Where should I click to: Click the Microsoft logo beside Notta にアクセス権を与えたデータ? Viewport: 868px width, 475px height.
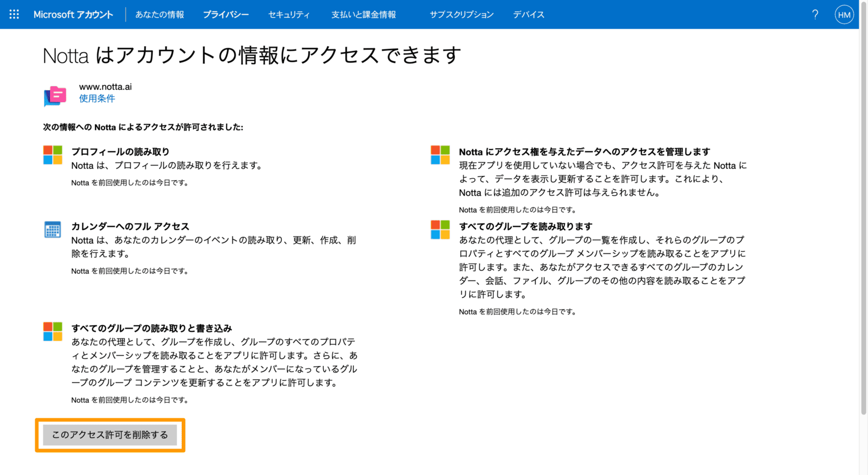pyautogui.click(x=440, y=155)
